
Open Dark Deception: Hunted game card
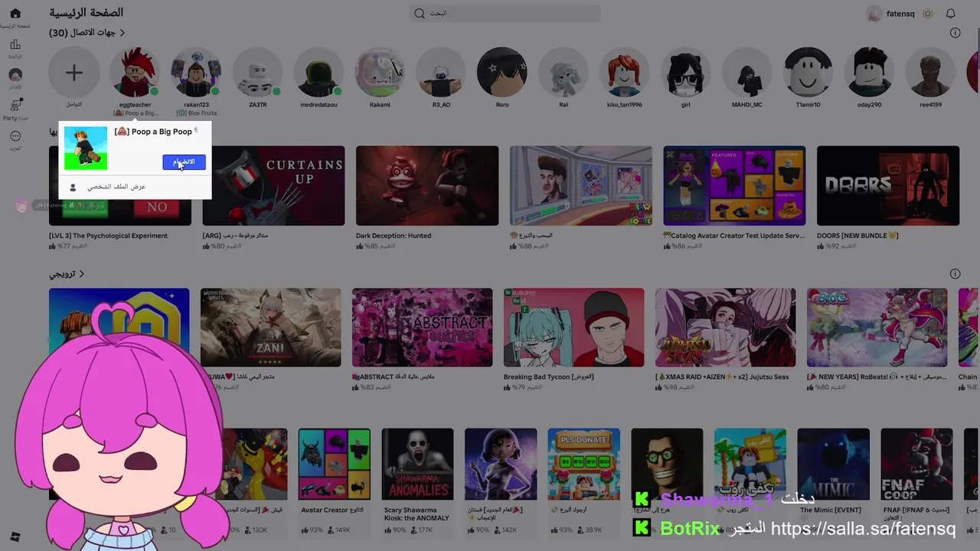point(427,186)
